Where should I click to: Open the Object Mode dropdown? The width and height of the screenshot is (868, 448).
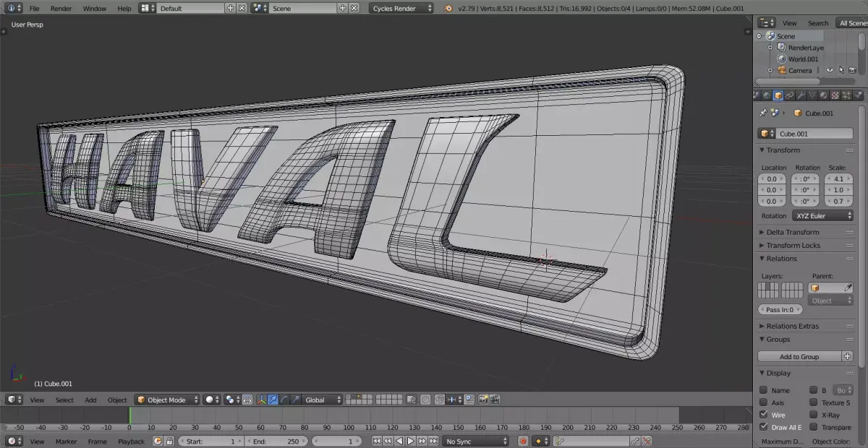click(167, 400)
